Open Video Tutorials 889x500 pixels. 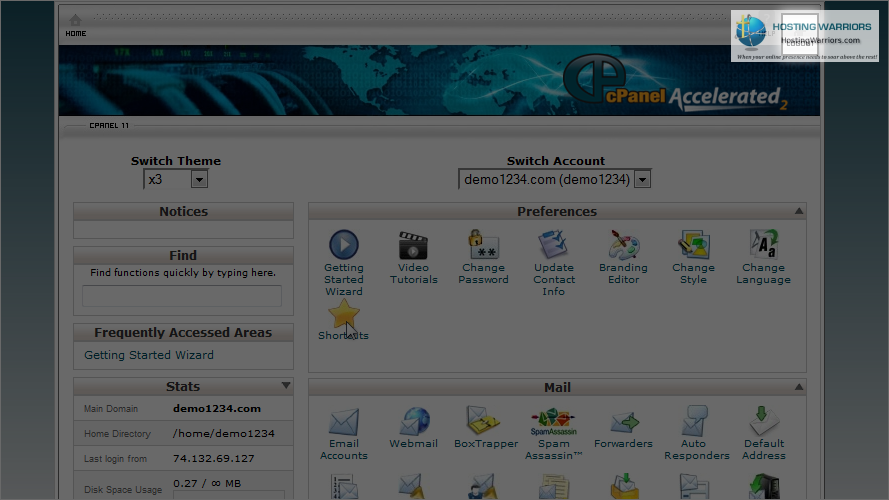413,245
